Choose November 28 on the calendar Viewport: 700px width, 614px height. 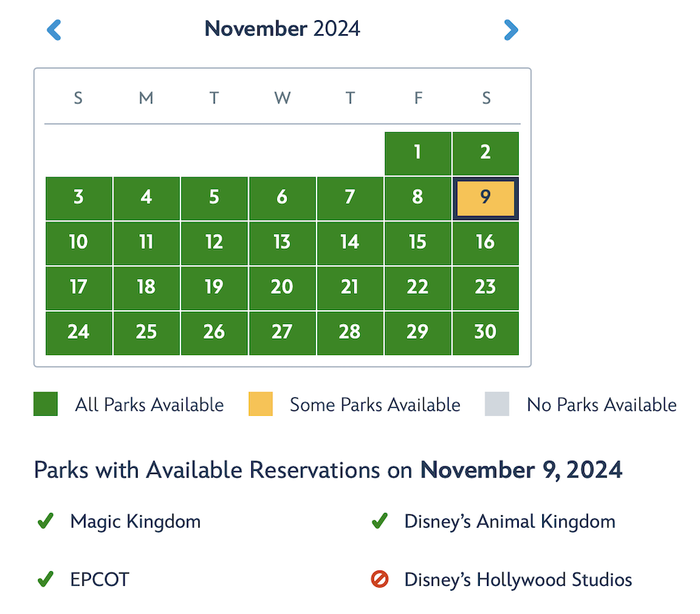pyautogui.click(x=350, y=333)
